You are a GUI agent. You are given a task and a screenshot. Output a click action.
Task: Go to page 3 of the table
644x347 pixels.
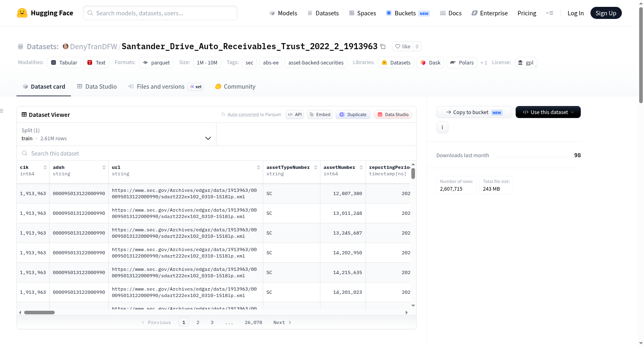(x=212, y=322)
